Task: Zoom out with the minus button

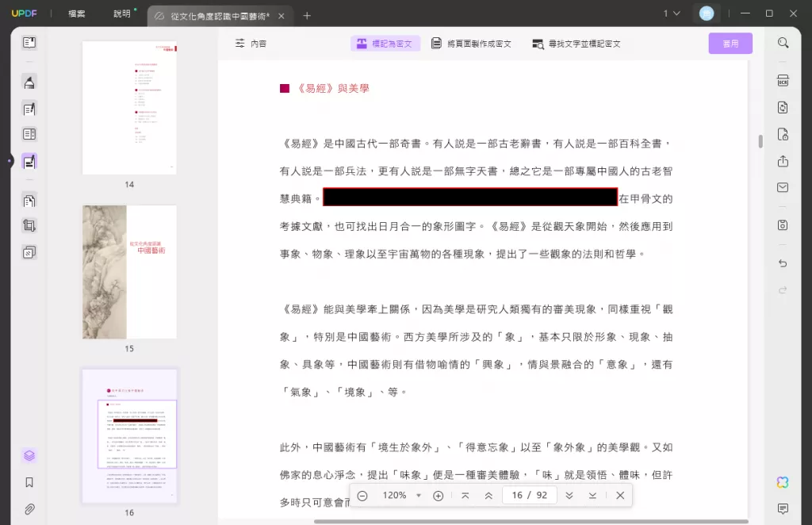Action: 362,496
